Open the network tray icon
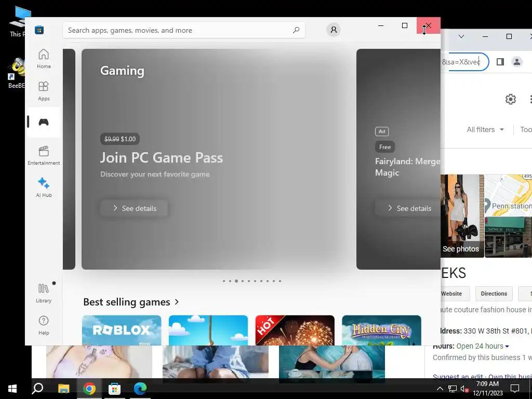Screen dimensions: 532x399 coord(453,389)
